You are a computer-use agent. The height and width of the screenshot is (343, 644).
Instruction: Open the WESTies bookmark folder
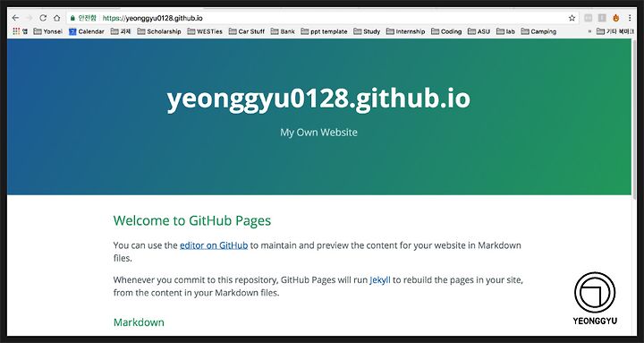pyautogui.click(x=205, y=31)
